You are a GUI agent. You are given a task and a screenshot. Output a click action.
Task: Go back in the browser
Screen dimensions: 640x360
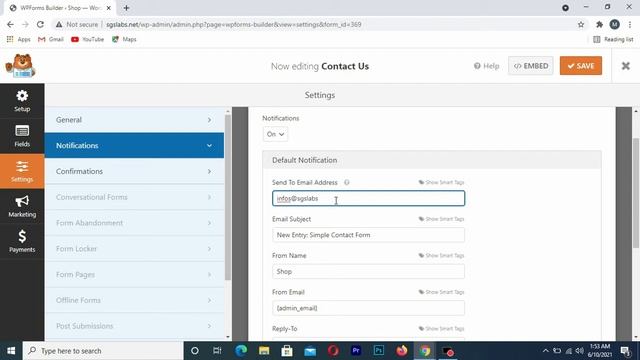click(10, 24)
